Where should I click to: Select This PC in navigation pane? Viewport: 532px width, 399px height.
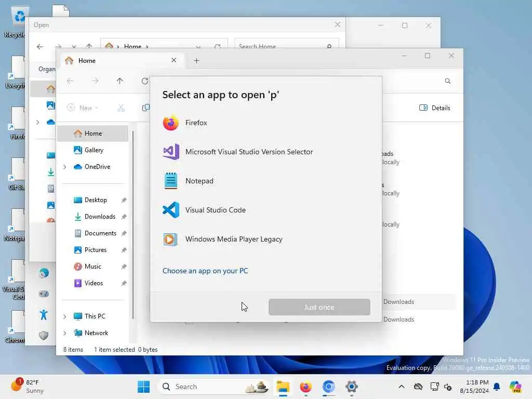click(x=95, y=316)
